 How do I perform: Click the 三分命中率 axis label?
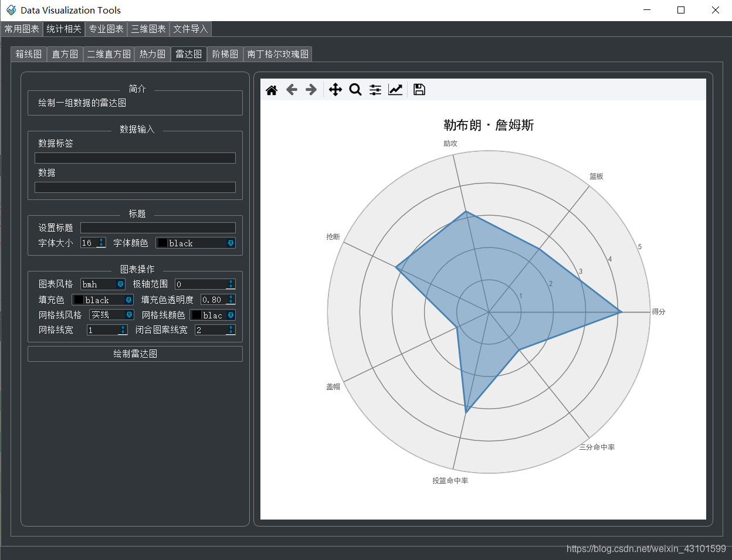[597, 447]
